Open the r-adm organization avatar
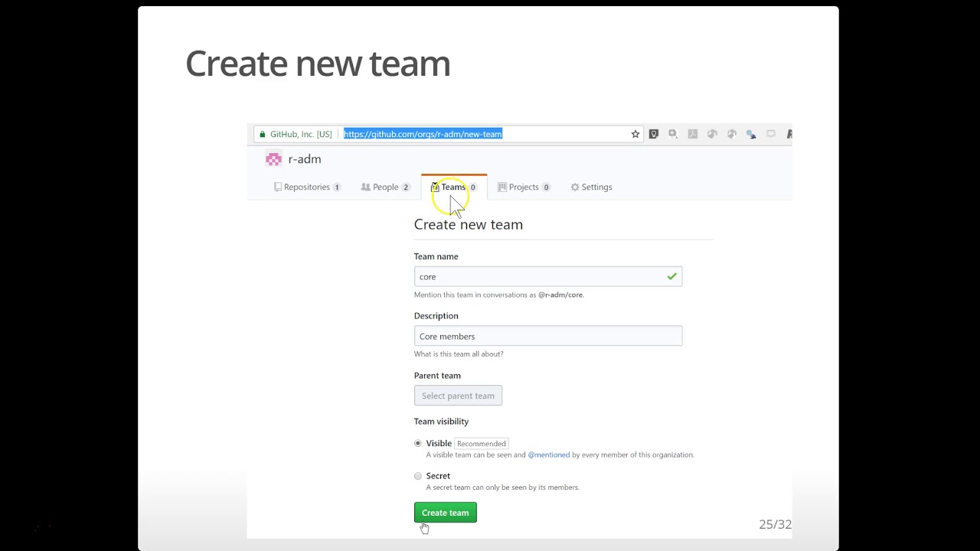Image resolution: width=980 pixels, height=551 pixels. [x=273, y=159]
